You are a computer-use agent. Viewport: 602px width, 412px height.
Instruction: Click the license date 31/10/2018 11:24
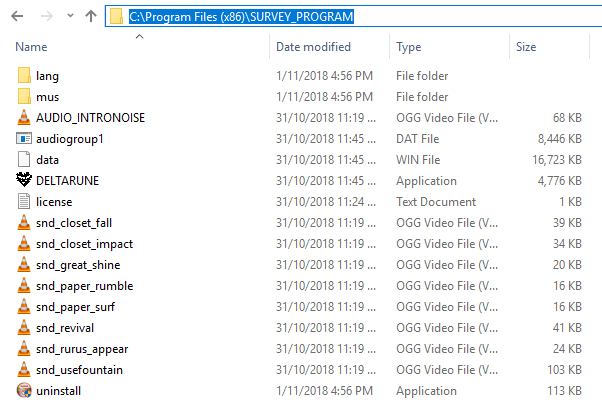point(326,202)
